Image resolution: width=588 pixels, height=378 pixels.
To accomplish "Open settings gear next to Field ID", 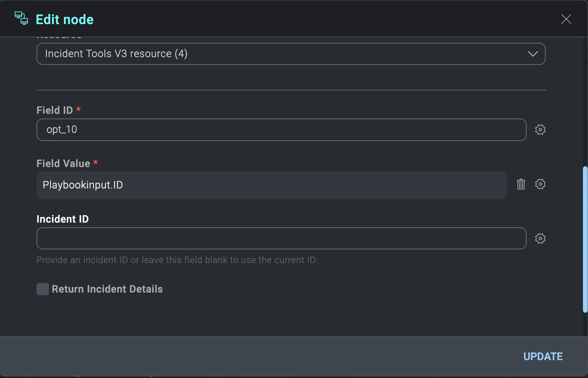I will click(540, 130).
